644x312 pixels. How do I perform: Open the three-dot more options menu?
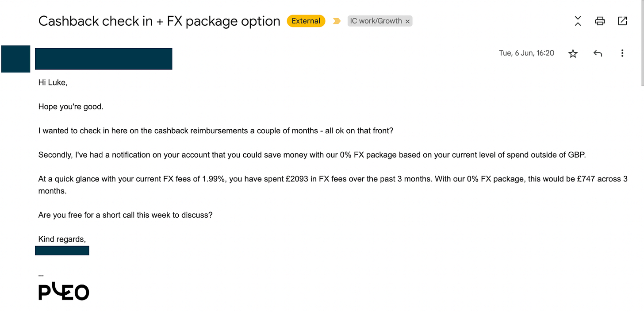point(622,54)
